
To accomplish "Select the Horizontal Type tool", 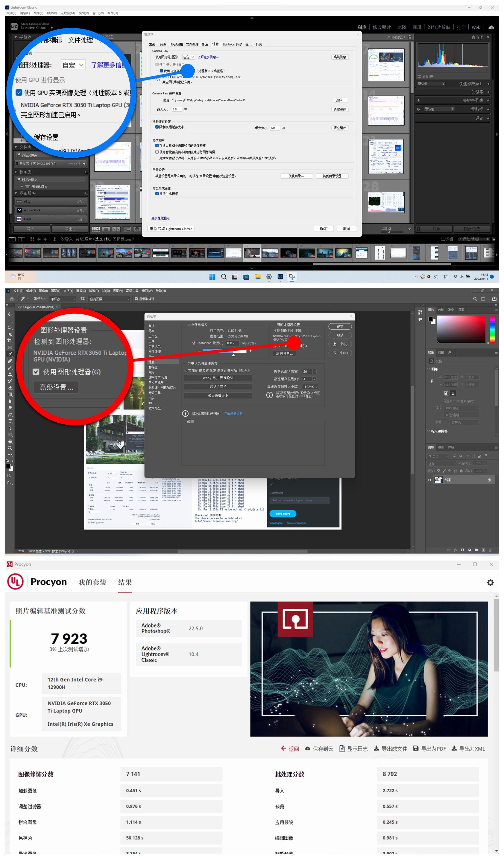I will pyautogui.click(x=10, y=421).
